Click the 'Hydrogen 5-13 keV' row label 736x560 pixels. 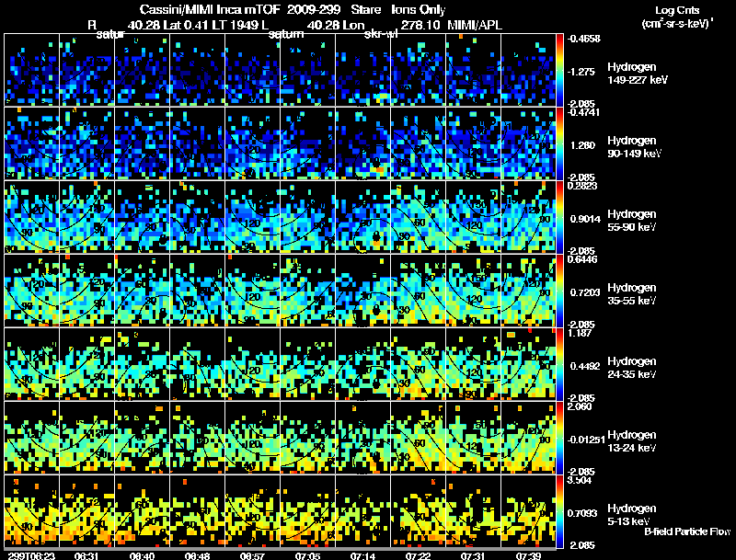coord(632,515)
